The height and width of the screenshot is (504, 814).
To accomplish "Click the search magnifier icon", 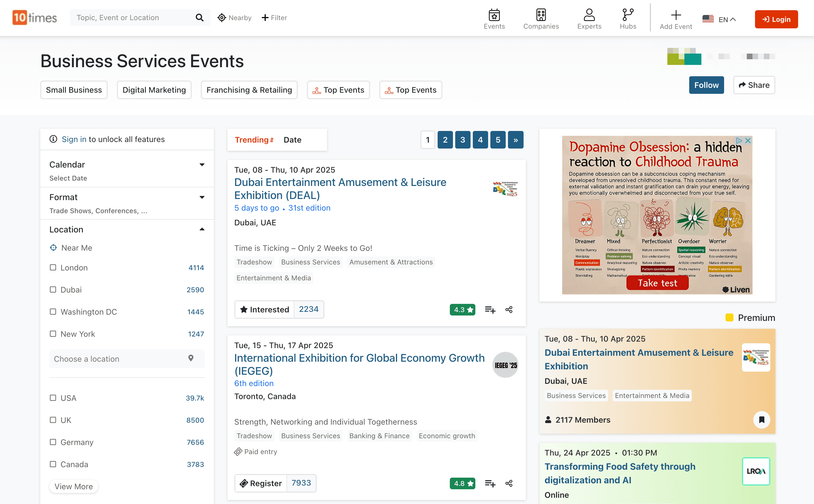I will (x=199, y=18).
